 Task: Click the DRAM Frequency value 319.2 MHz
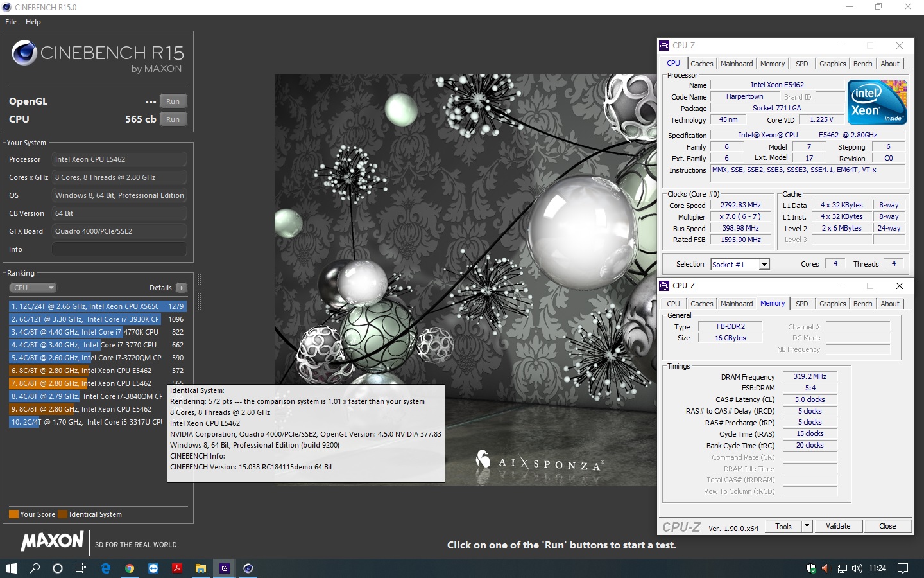(810, 377)
